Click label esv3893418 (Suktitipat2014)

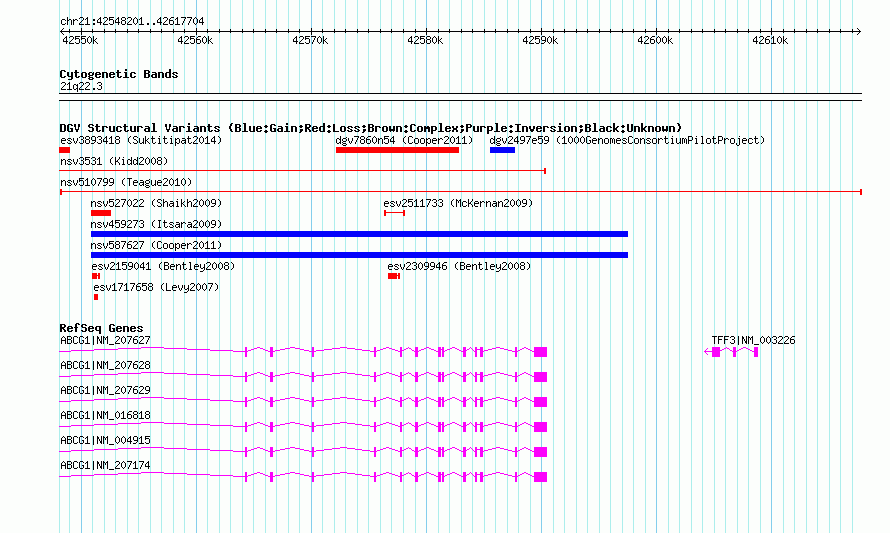tap(141, 140)
